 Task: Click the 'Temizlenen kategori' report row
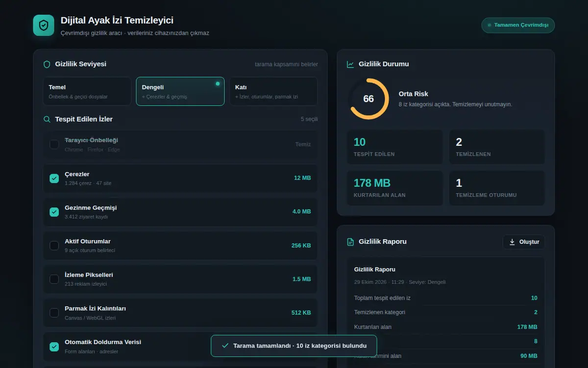click(x=446, y=312)
